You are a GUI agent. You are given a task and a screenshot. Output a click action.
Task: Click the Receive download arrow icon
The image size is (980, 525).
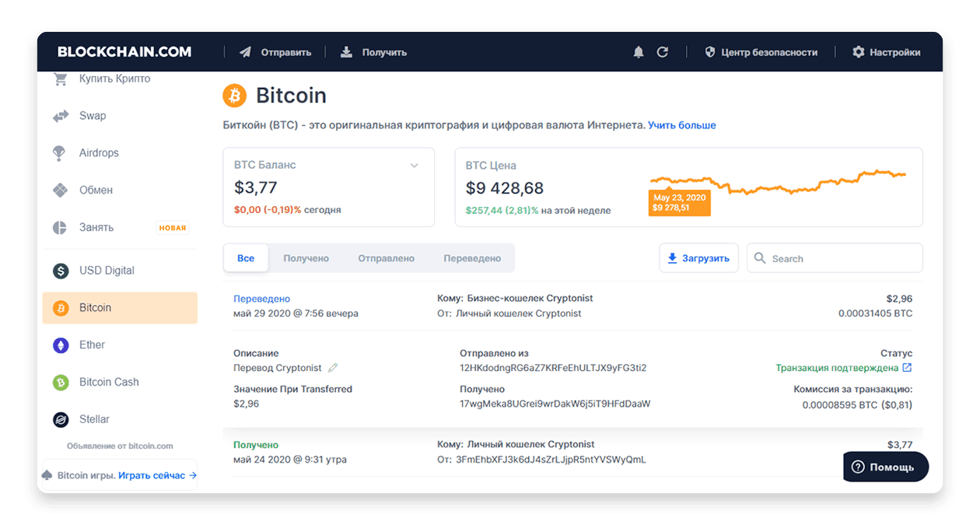346,52
